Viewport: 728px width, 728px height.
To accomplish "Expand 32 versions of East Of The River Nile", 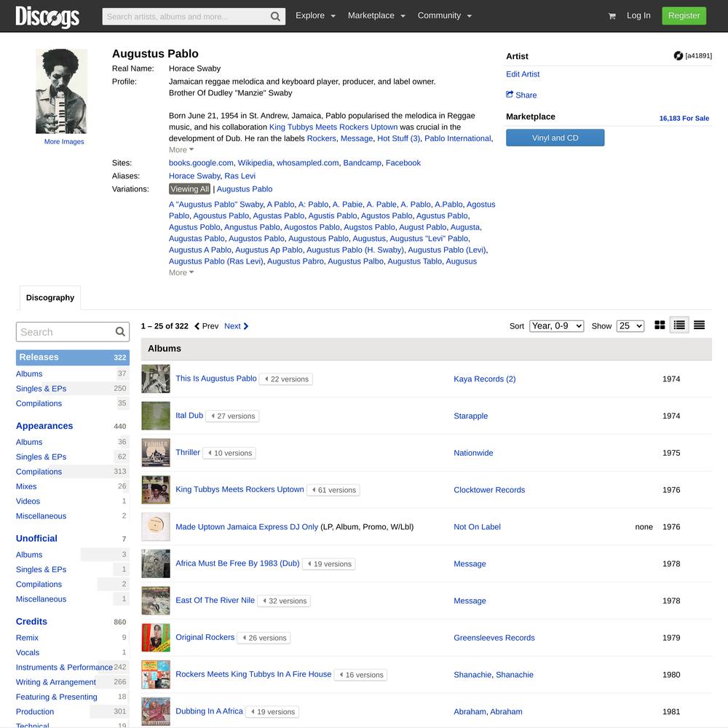I will tap(284, 601).
